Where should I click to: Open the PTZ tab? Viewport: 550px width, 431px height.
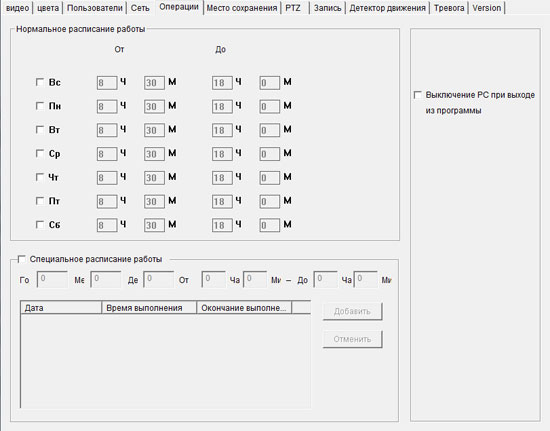click(293, 8)
